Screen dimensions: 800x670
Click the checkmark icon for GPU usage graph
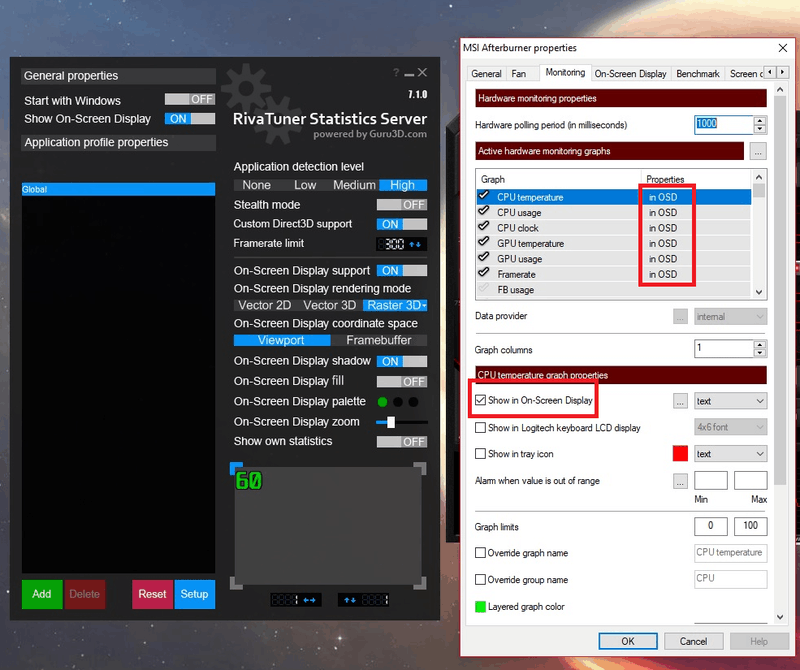(483, 257)
